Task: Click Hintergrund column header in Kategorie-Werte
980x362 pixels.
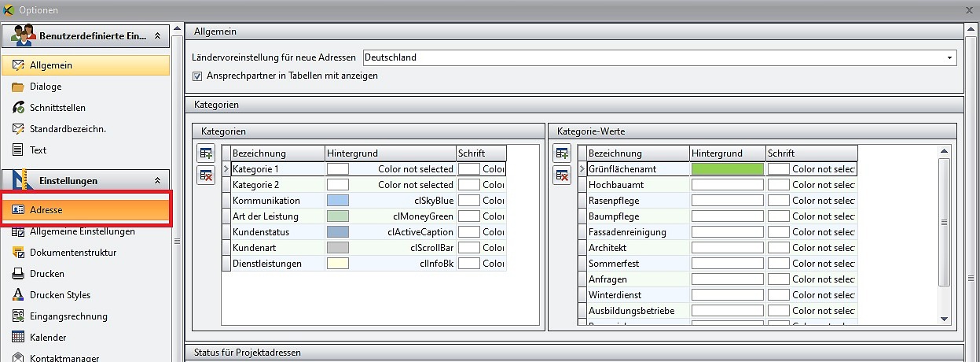Action: 728,153
